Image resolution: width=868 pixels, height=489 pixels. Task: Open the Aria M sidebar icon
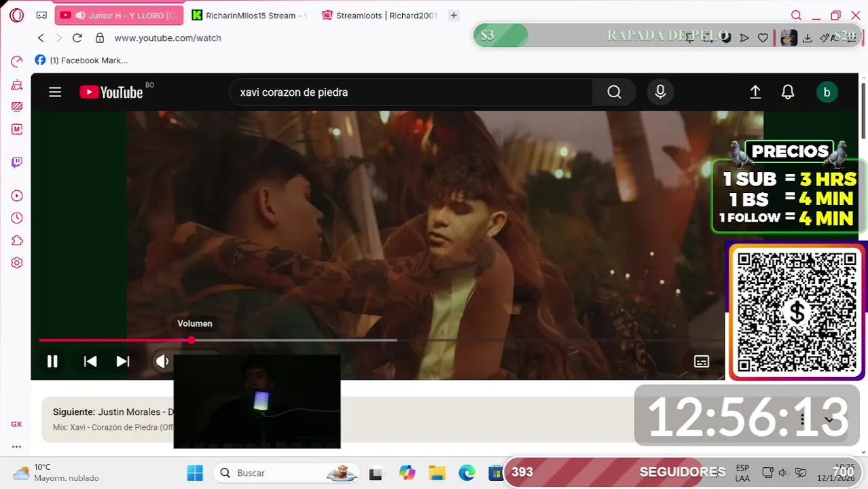coord(17,129)
